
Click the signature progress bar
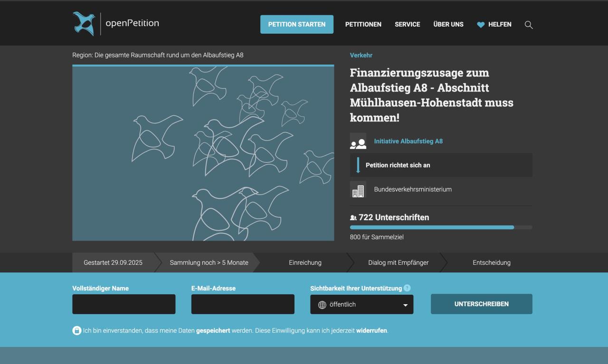point(440,227)
